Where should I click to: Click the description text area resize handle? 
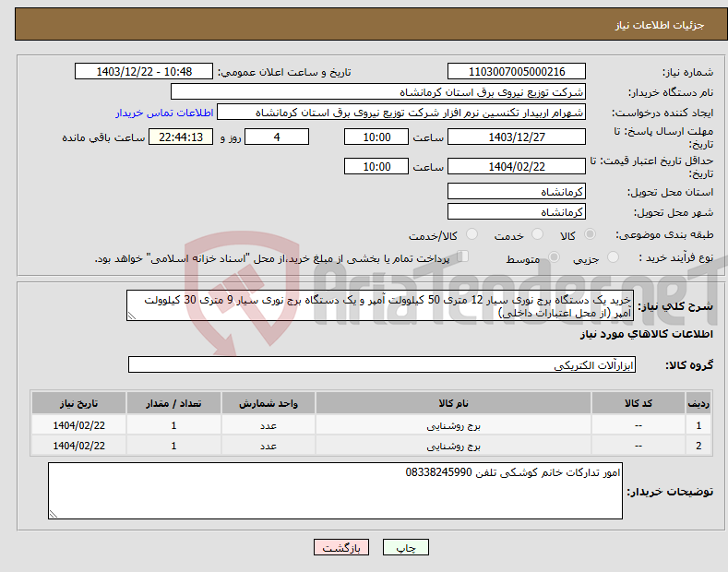point(131,316)
